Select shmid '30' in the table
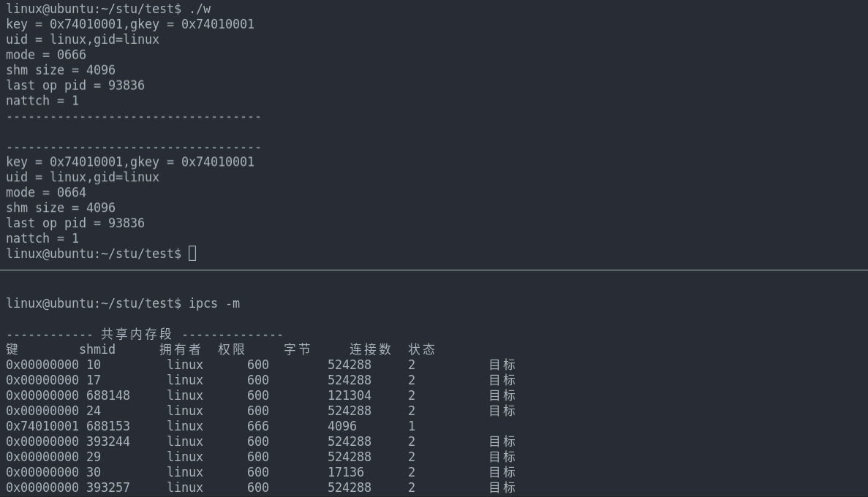Image resolution: width=868 pixels, height=497 pixels. click(x=94, y=472)
